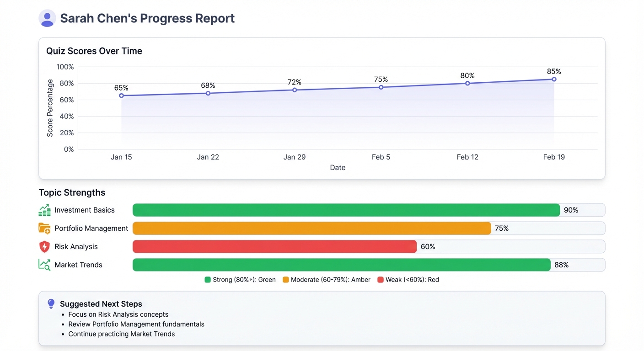Click 'Weak (<60%): Red' legend text
The image size is (644, 351).
pyautogui.click(x=412, y=280)
